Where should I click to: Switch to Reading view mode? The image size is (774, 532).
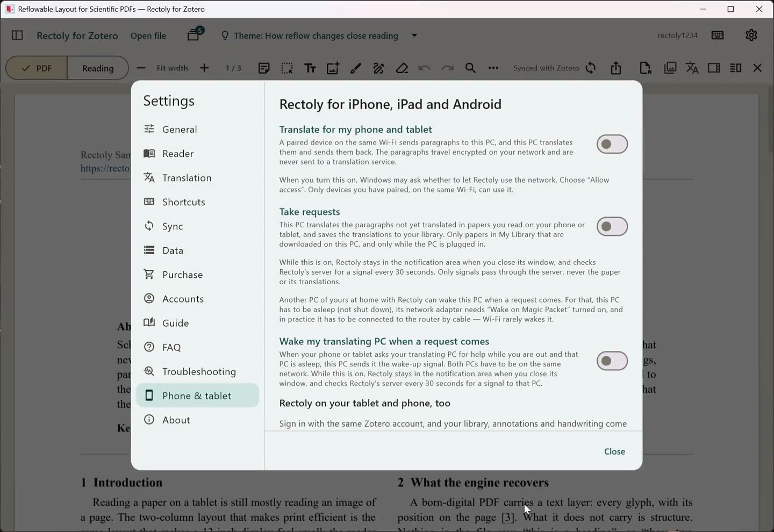[x=98, y=68]
